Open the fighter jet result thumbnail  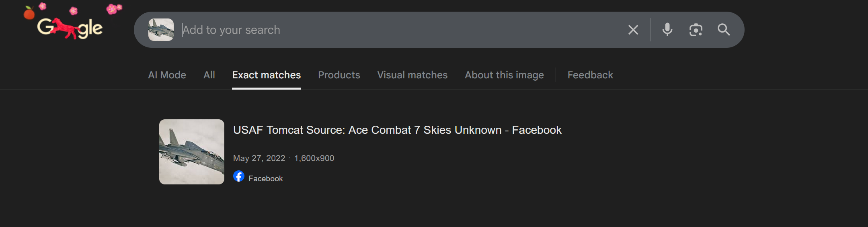point(192,152)
